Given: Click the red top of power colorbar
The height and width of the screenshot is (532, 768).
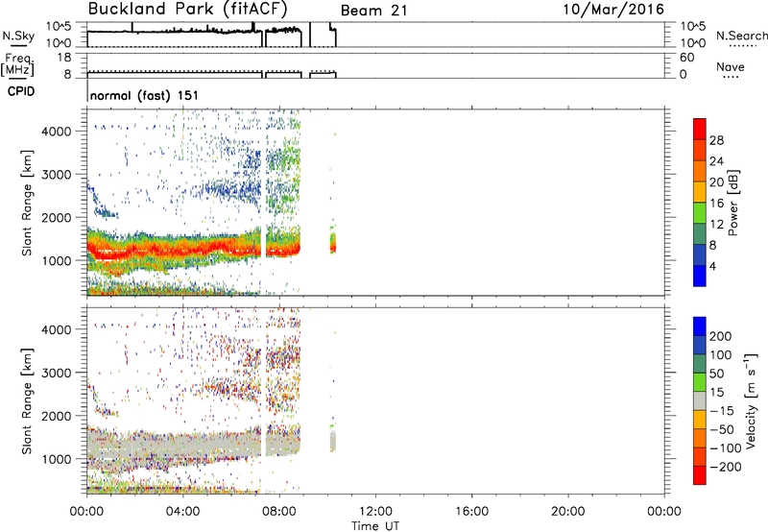Looking at the screenshot, I should point(700,130).
